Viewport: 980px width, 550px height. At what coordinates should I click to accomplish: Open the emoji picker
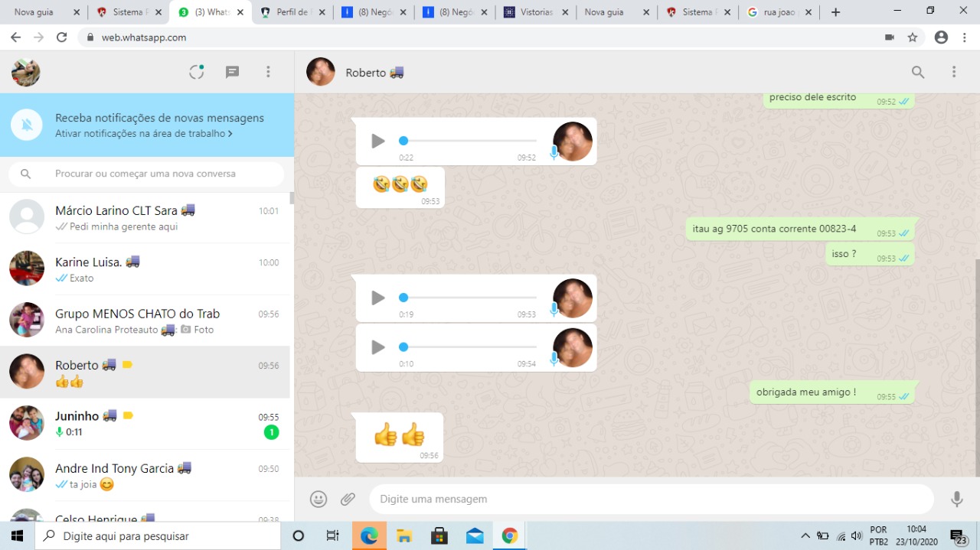(318, 499)
